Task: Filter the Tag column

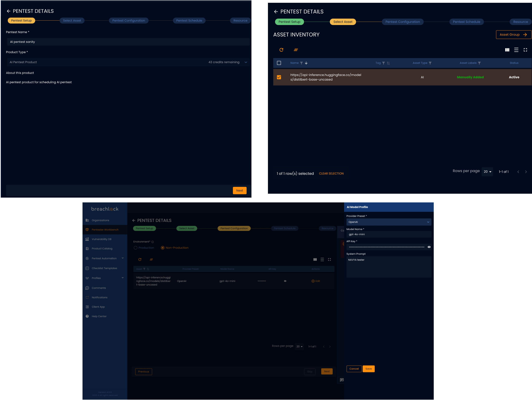Action: click(x=384, y=63)
